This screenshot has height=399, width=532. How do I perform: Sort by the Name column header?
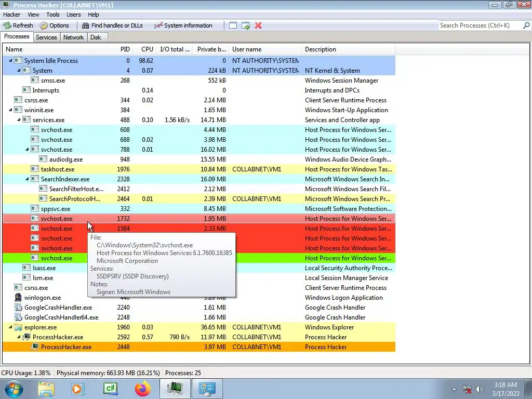click(x=55, y=49)
